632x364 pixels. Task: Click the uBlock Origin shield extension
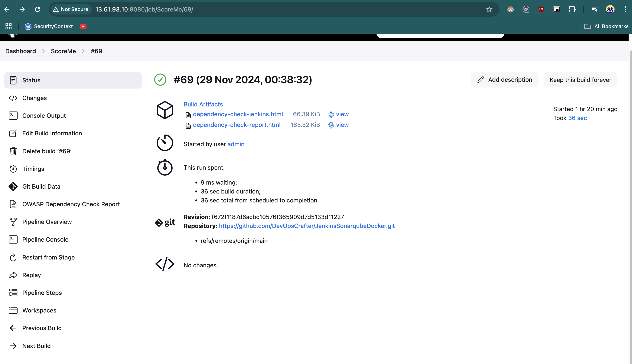[x=541, y=10]
